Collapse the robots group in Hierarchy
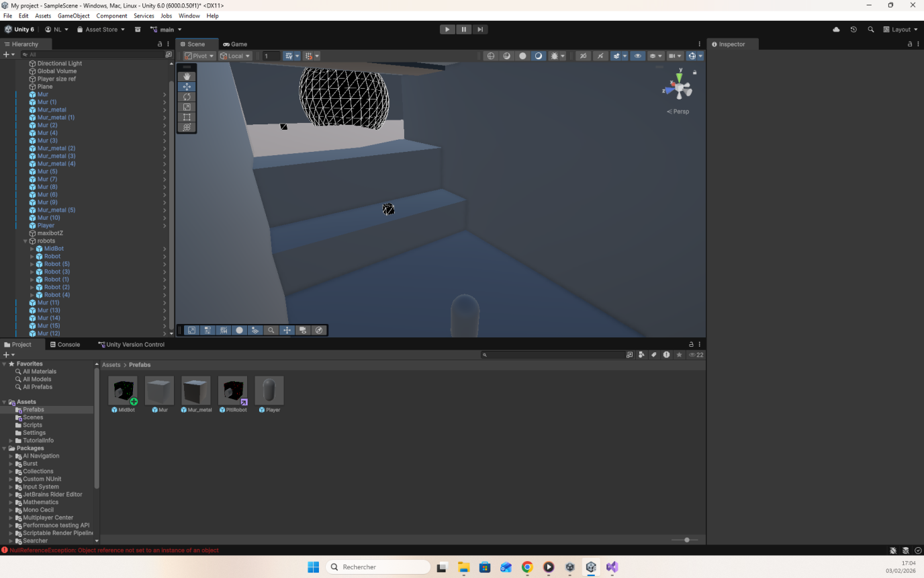The height and width of the screenshot is (578, 924). (26, 241)
